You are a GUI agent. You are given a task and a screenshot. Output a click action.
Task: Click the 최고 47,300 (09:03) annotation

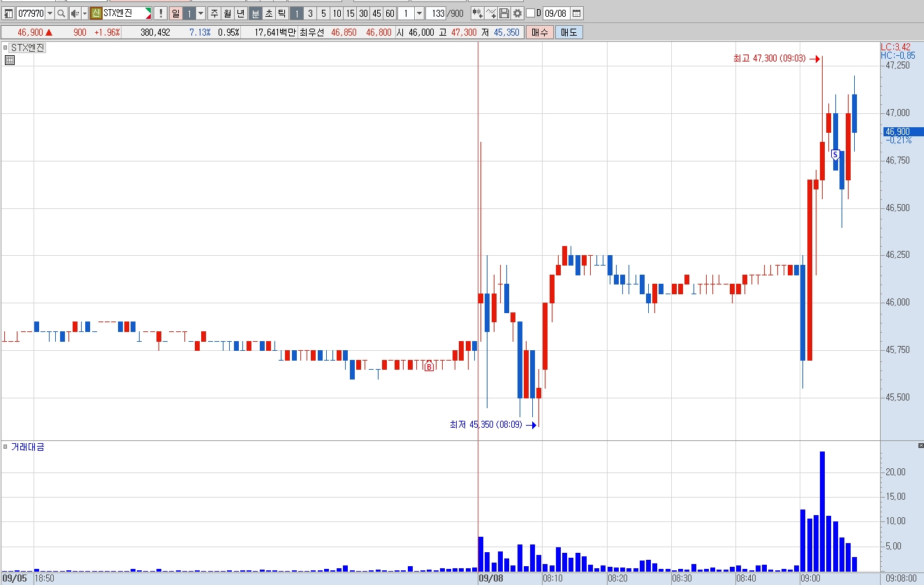(770, 59)
